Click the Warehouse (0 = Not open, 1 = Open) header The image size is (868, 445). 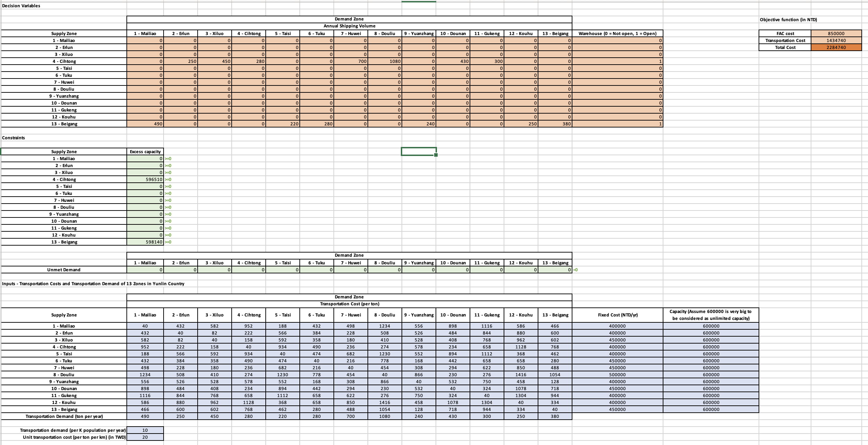coord(617,34)
